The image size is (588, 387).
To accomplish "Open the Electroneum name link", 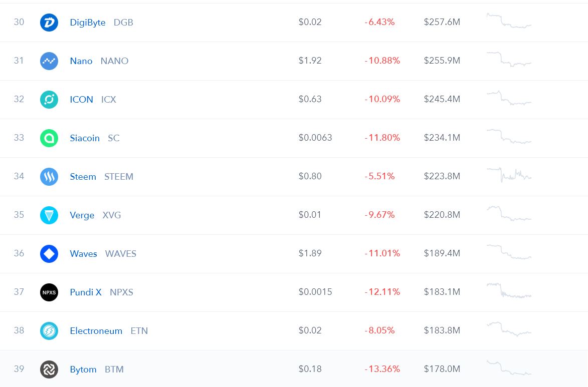I will pos(96,331).
